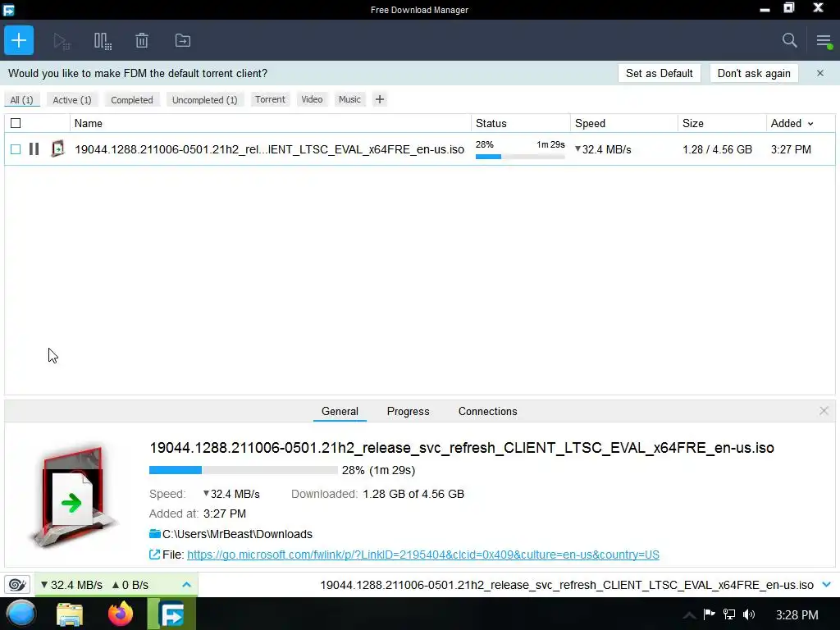The height and width of the screenshot is (630, 840).
Task: Click the trash Delete toolbar icon
Action: [142, 41]
